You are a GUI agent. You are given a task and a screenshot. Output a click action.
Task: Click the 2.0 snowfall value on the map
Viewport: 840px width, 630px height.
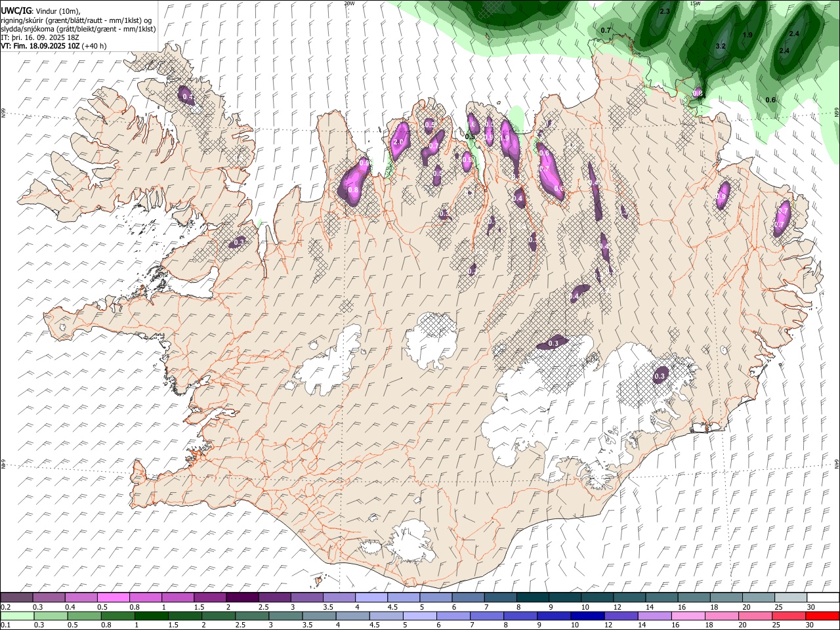[x=398, y=142]
